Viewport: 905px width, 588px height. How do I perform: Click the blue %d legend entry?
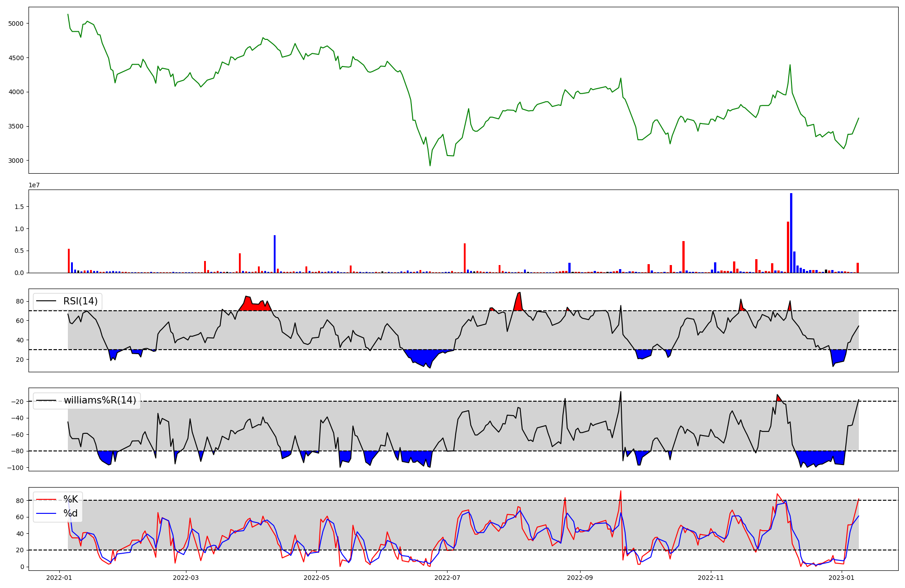click(x=71, y=513)
